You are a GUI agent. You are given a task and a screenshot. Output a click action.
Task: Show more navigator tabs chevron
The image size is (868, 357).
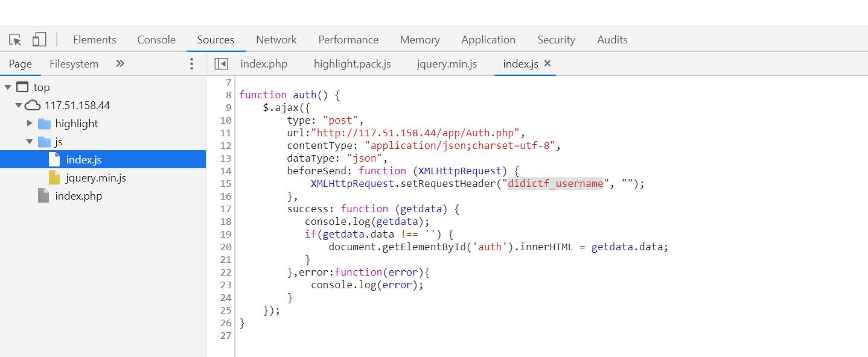[120, 63]
